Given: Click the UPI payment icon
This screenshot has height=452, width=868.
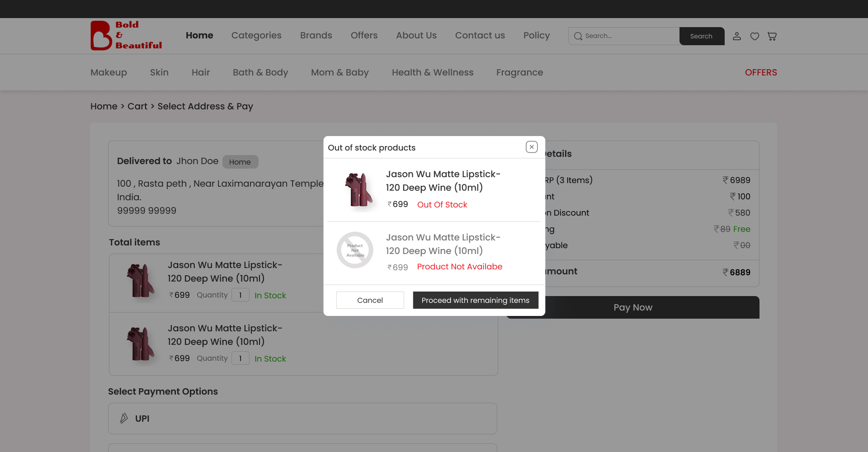Looking at the screenshot, I should click(124, 419).
